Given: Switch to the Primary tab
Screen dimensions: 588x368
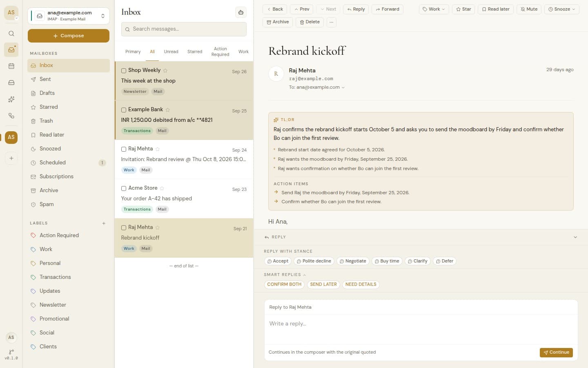Looking at the screenshot, I should point(133,52).
